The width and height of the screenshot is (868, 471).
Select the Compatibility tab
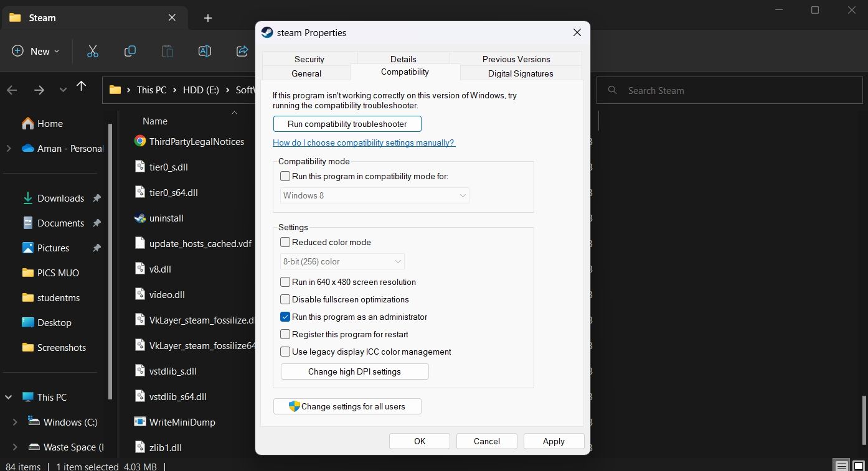click(405, 72)
